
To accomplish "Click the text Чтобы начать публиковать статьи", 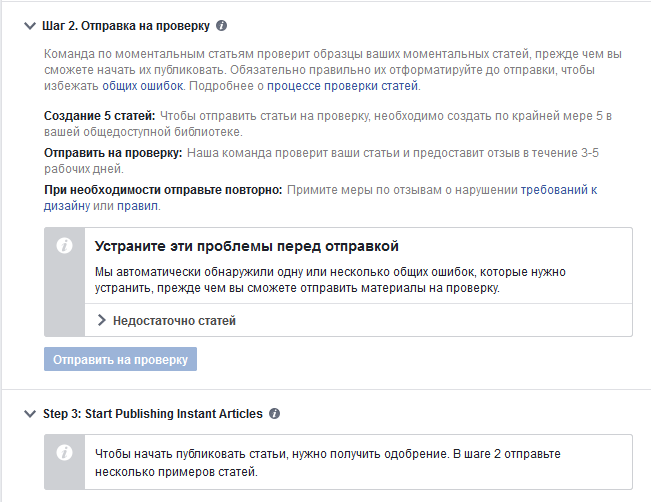I will (191, 454).
